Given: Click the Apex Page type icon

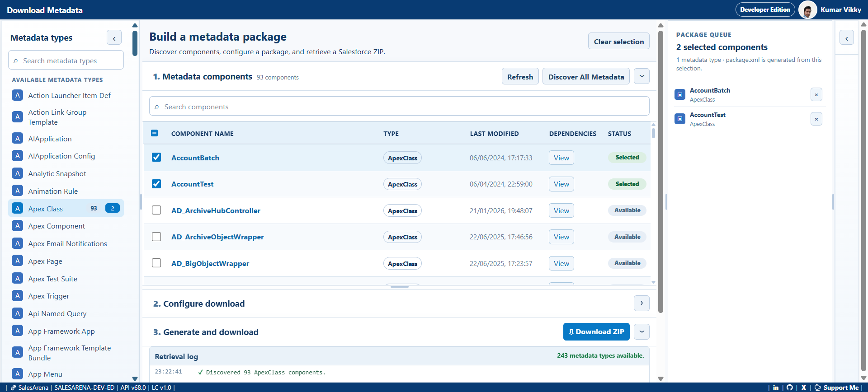Looking at the screenshot, I should (x=17, y=261).
